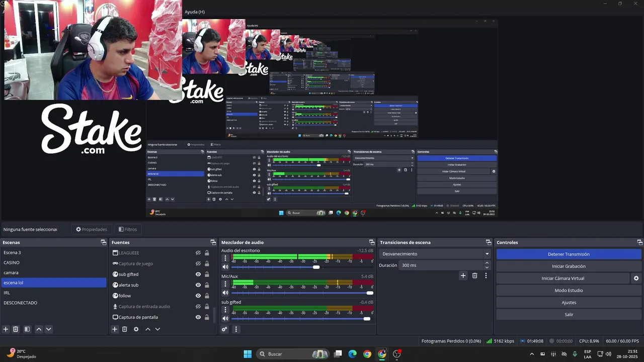This screenshot has width=644, height=362.
Task: Hide the Captura de pantalla source
Action: [x=198, y=317]
